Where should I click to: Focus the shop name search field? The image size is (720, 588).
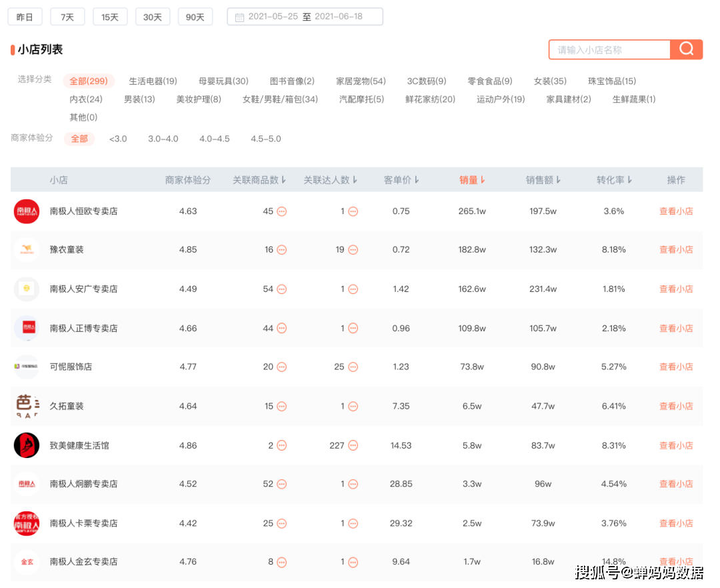610,49
